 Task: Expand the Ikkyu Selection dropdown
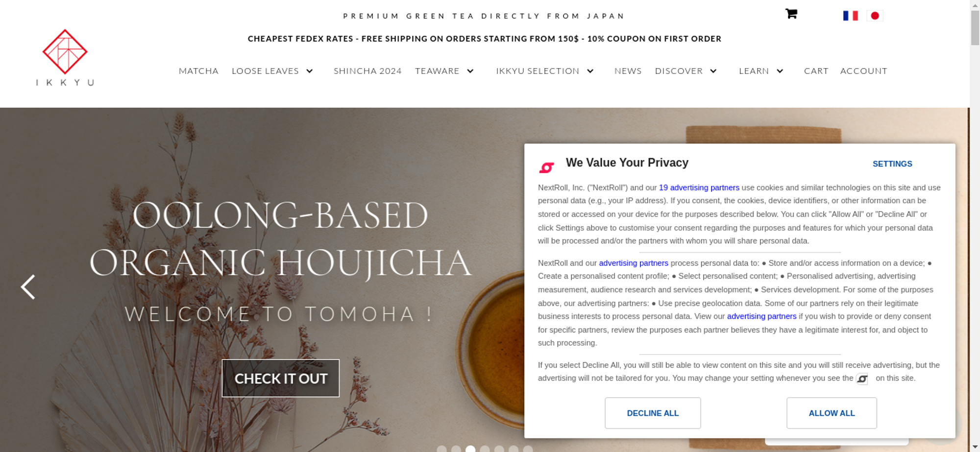[x=590, y=71]
